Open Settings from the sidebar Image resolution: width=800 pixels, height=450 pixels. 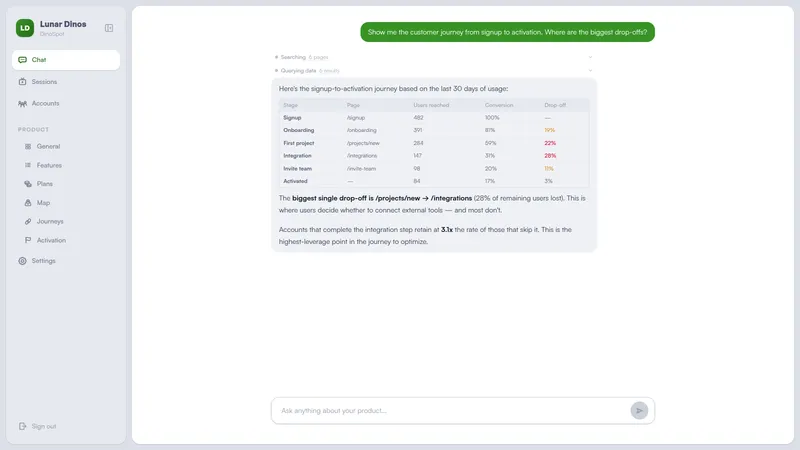43,261
